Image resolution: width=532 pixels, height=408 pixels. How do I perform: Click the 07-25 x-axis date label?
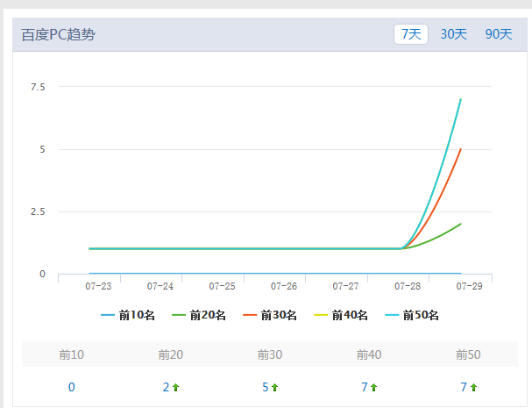pos(223,286)
